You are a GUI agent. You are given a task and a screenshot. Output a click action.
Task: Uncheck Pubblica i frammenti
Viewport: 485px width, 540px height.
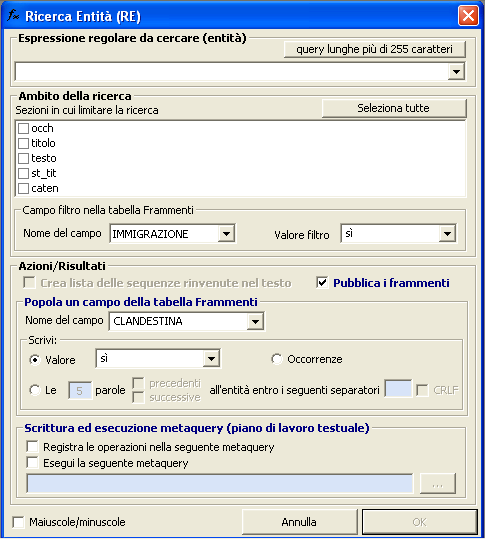pos(322,283)
